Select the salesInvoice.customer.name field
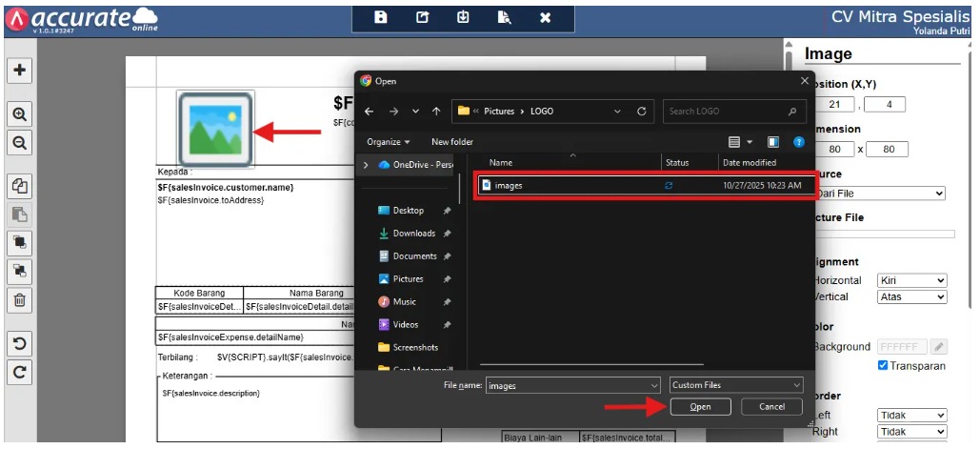980x449 pixels. [x=226, y=187]
